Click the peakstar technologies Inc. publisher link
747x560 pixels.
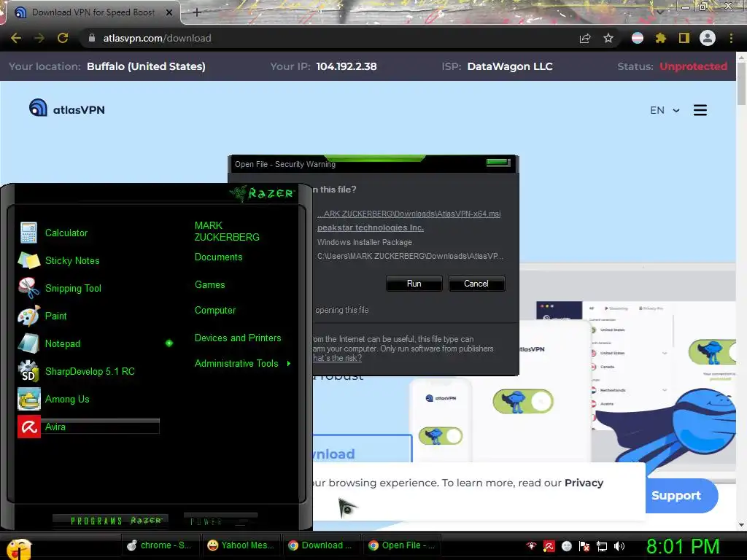click(x=370, y=227)
